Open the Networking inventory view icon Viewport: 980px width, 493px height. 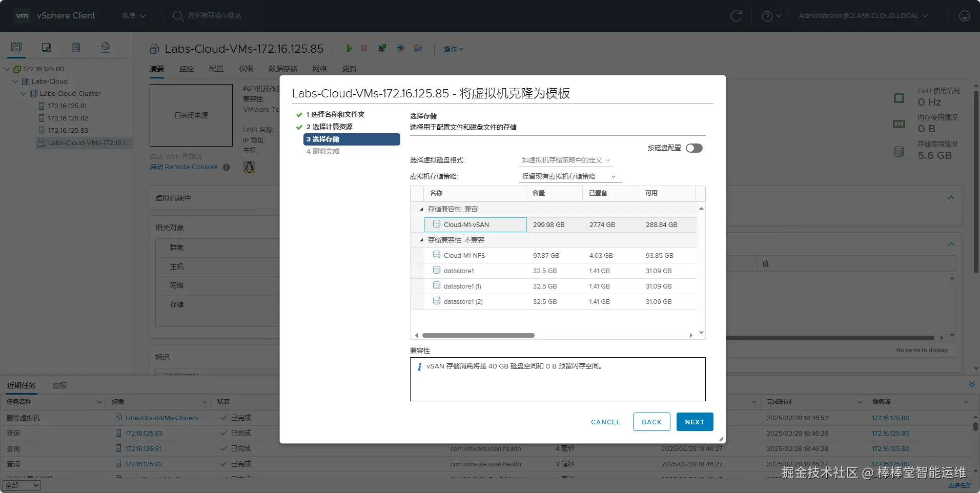[106, 48]
